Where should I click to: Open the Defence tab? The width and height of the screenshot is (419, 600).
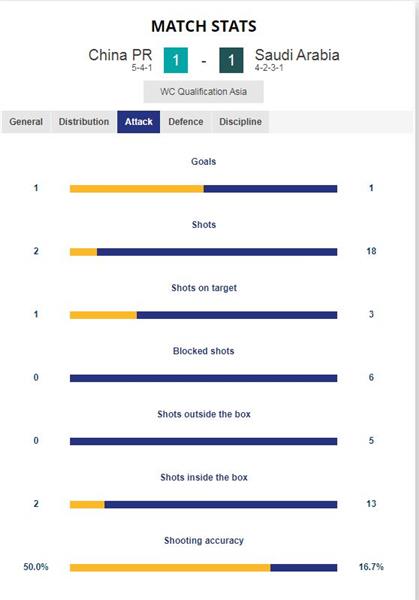pyautogui.click(x=186, y=122)
